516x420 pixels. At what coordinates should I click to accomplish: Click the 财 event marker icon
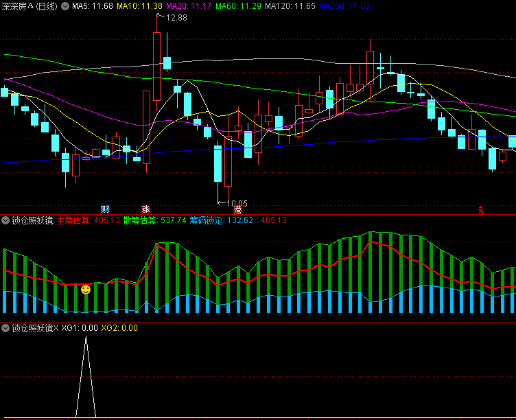point(105,209)
